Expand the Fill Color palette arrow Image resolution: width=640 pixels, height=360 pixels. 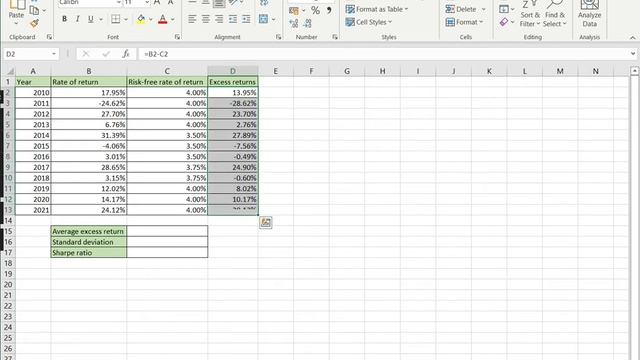coord(151,19)
